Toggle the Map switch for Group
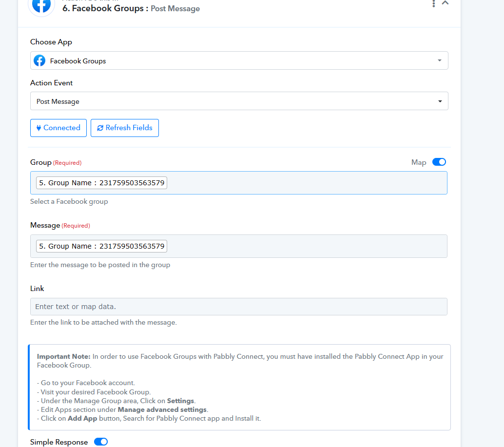 coord(439,162)
